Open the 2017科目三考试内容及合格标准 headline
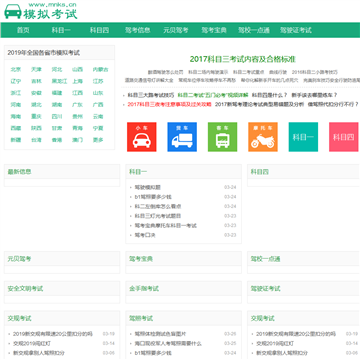360x360 pixels. click(243, 59)
